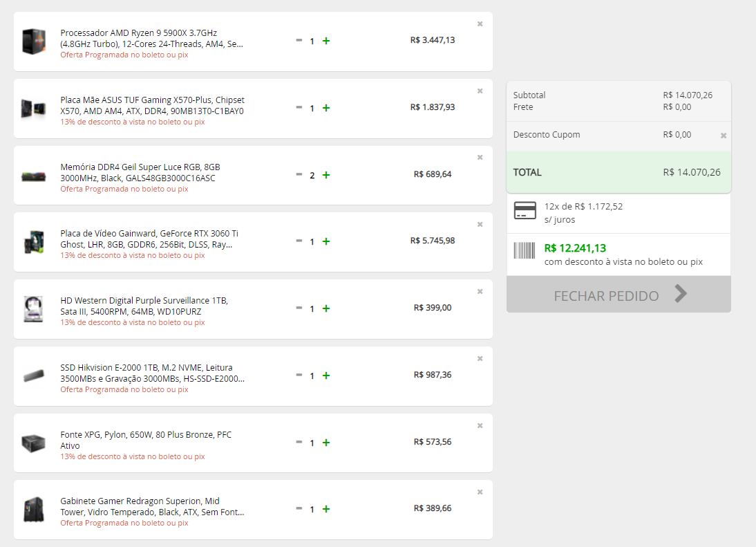This screenshot has width=756, height=547.
Task: Remove Gainward RTX 3060 Ti from cart
Action: [480, 224]
